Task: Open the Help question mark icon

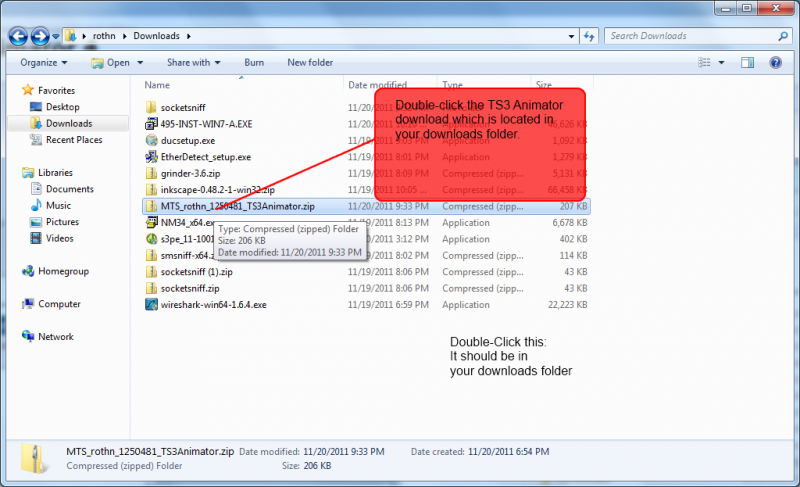Action: coord(775,62)
